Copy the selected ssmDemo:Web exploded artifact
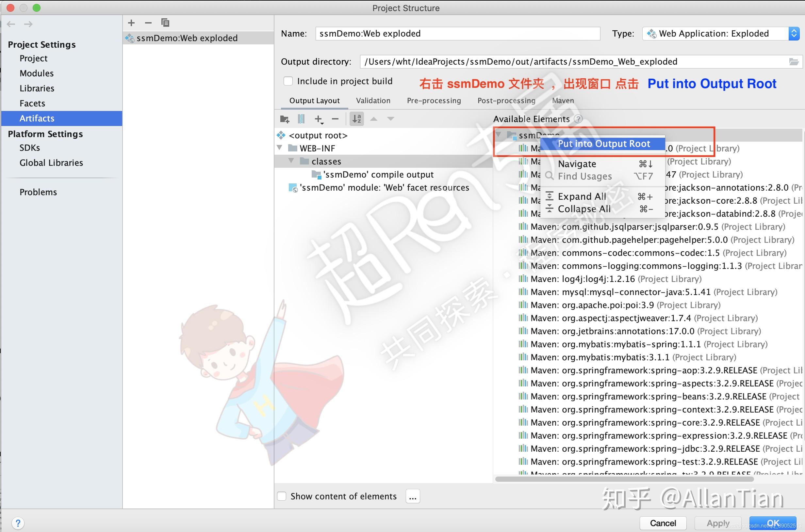This screenshot has width=805, height=532. point(165,23)
